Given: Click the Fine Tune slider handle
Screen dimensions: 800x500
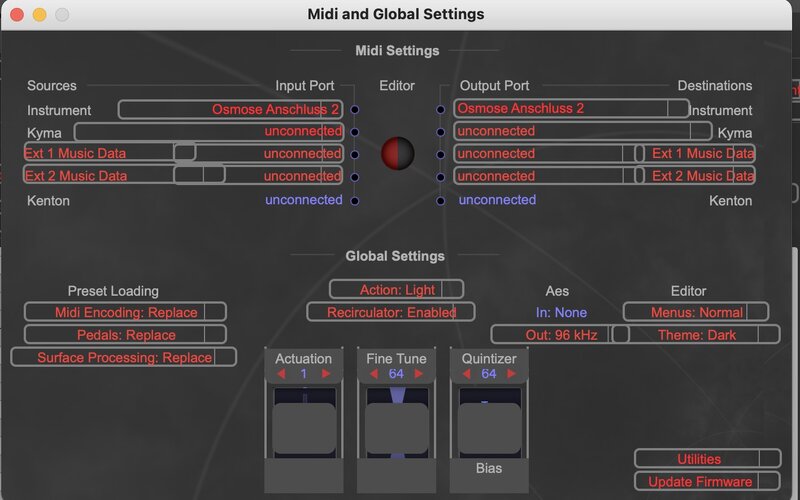Looking at the screenshot, I should (x=397, y=429).
